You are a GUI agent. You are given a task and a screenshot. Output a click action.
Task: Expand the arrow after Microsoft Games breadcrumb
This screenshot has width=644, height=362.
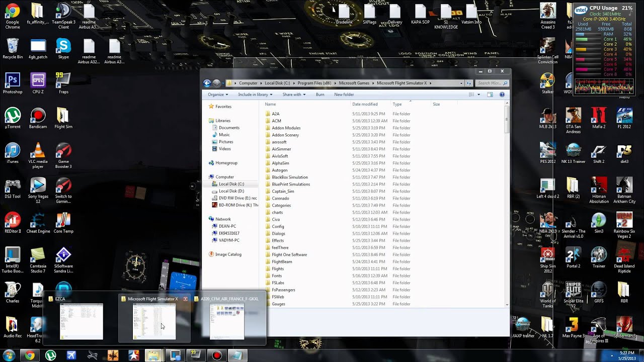[373, 83]
